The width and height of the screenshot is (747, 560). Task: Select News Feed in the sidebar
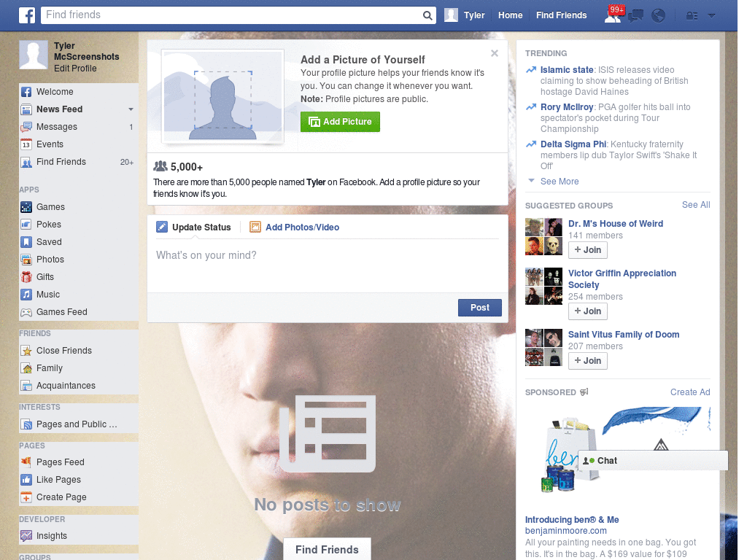click(60, 109)
